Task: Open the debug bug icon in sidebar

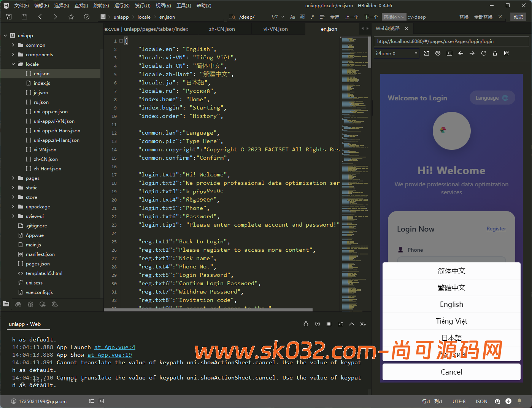Action: point(30,304)
